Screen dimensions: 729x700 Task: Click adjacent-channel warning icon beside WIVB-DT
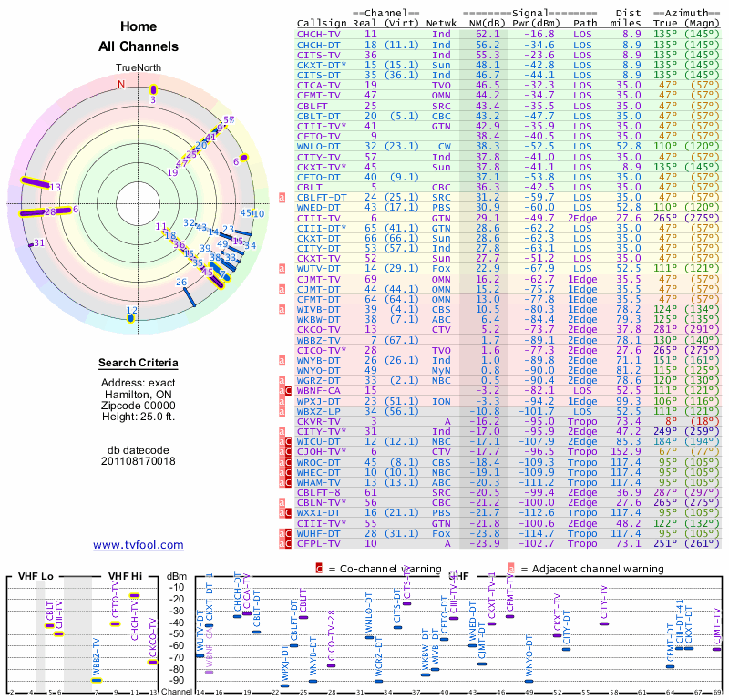tap(282, 309)
